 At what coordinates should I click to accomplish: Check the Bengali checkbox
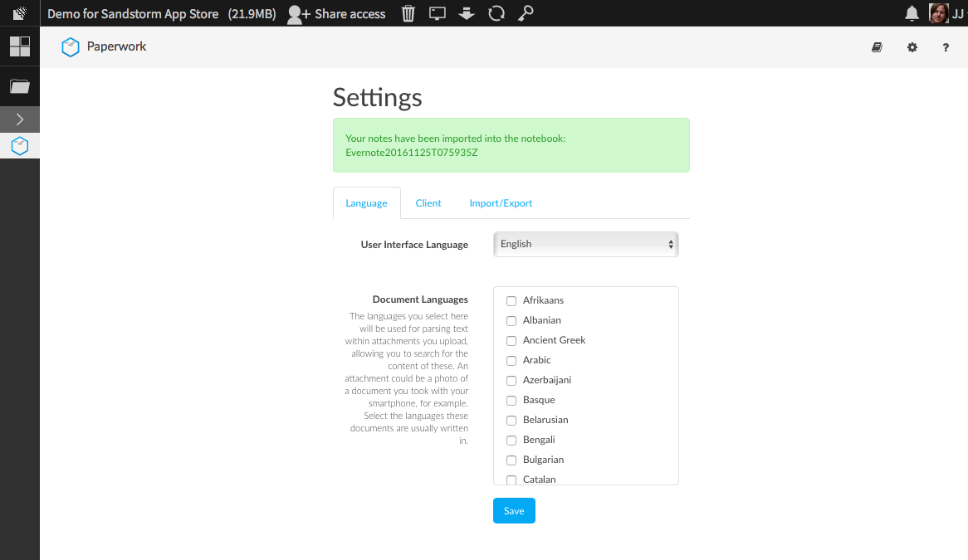point(511,441)
